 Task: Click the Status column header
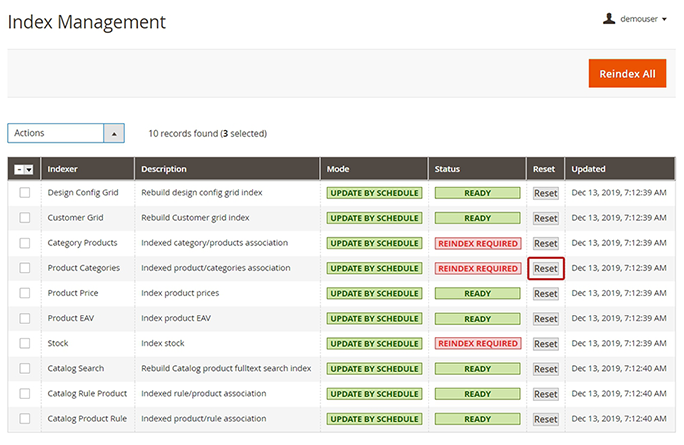[x=447, y=169]
